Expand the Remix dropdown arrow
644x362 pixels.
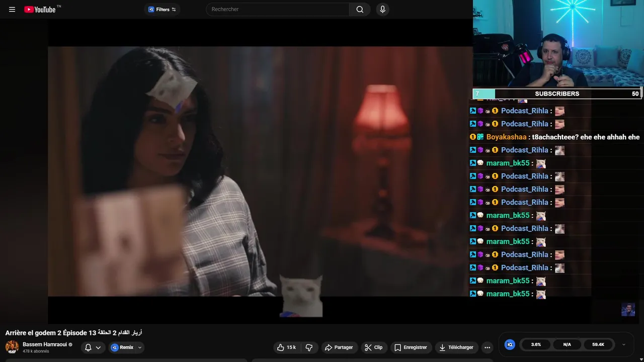pos(140,347)
